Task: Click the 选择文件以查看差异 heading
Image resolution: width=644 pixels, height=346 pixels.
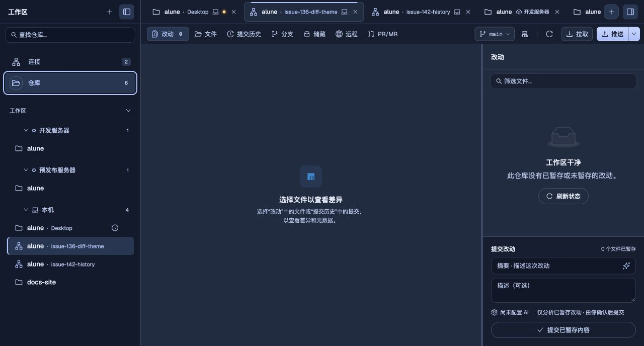Action: [311, 200]
